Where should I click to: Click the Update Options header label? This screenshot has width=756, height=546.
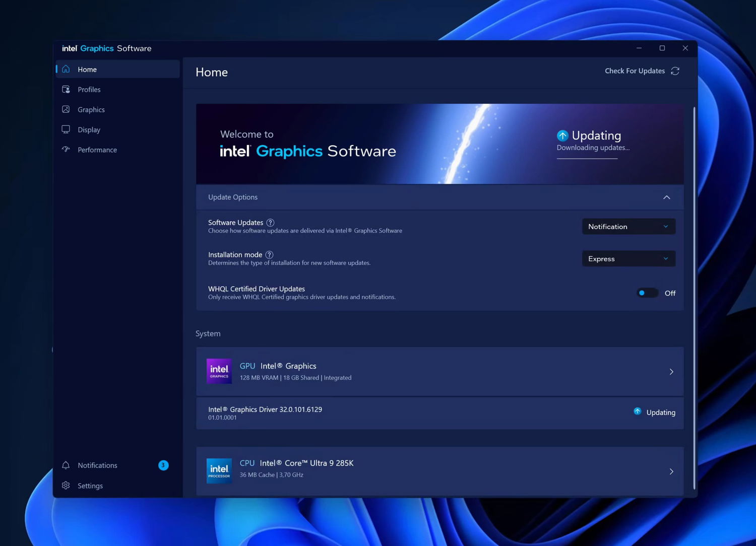tap(233, 197)
